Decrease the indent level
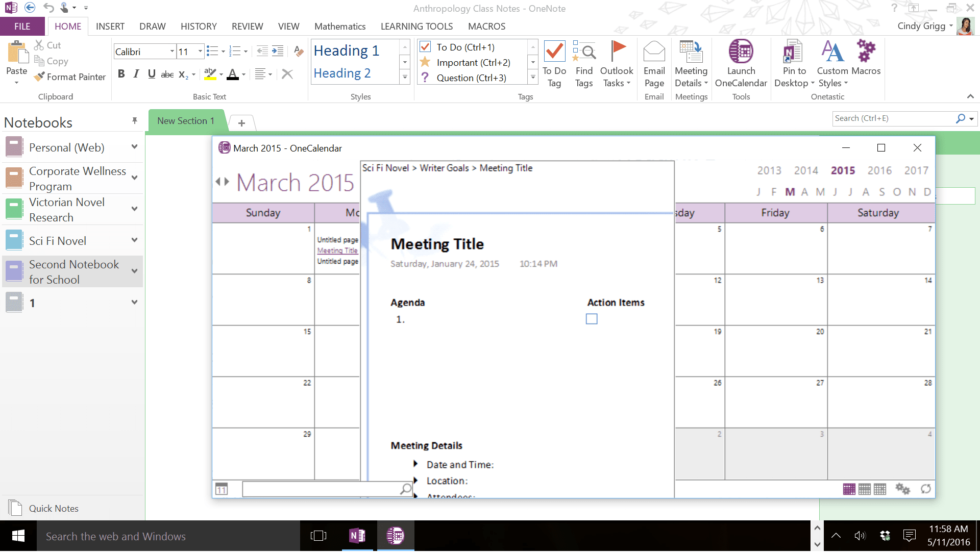Image resolution: width=980 pixels, height=552 pixels. [x=262, y=51]
